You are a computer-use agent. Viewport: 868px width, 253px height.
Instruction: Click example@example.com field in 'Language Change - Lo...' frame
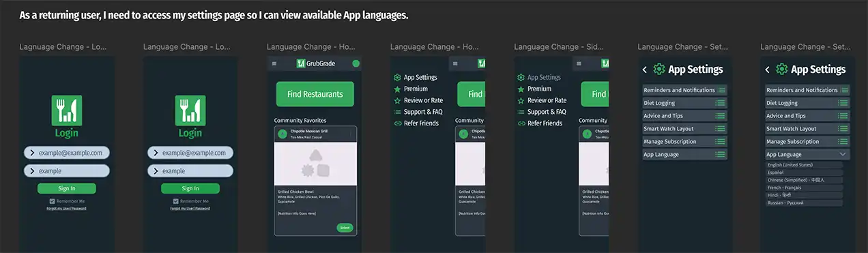point(190,153)
